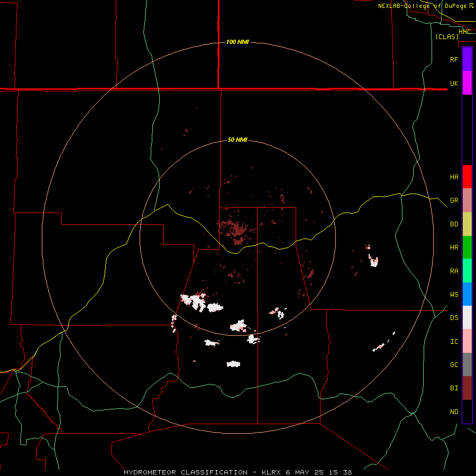
Task: Click the UK magenta legend swatch
Action: coord(467,83)
